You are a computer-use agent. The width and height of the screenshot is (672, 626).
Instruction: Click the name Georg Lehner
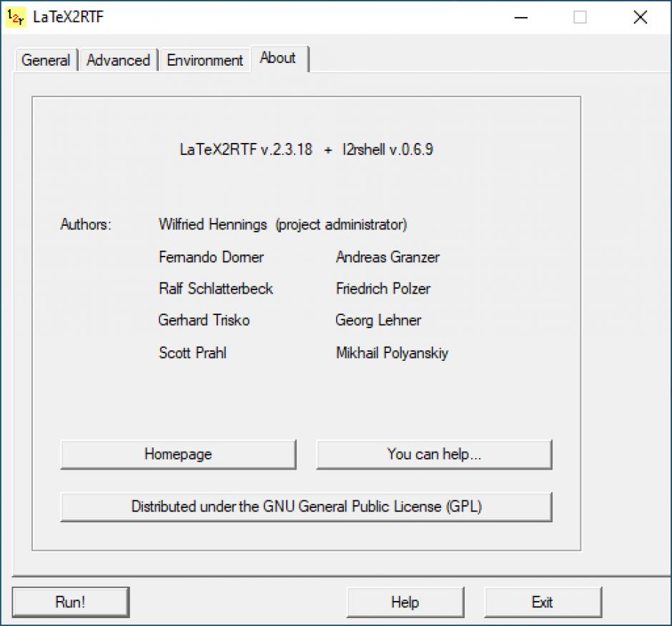[x=378, y=320]
